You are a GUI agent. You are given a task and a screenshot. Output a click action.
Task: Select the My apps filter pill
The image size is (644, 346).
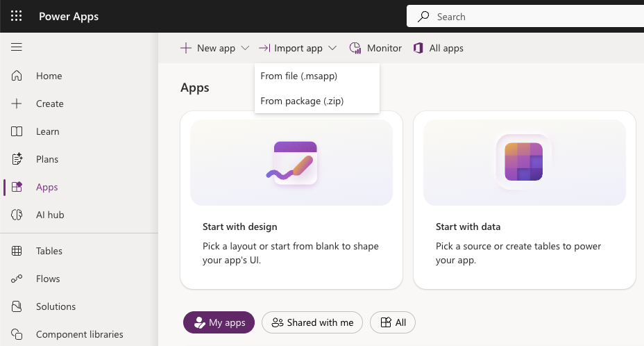(219, 322)
